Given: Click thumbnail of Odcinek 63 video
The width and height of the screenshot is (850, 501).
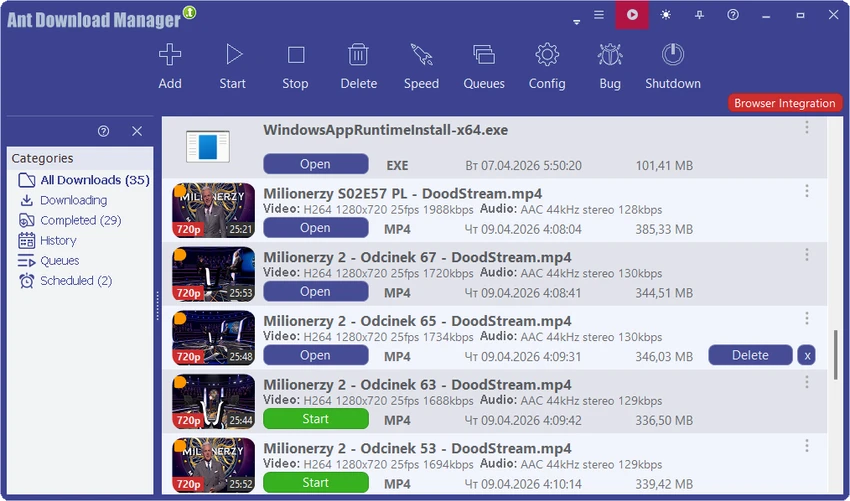Looking at the screenshot, I should click(214, 401).
